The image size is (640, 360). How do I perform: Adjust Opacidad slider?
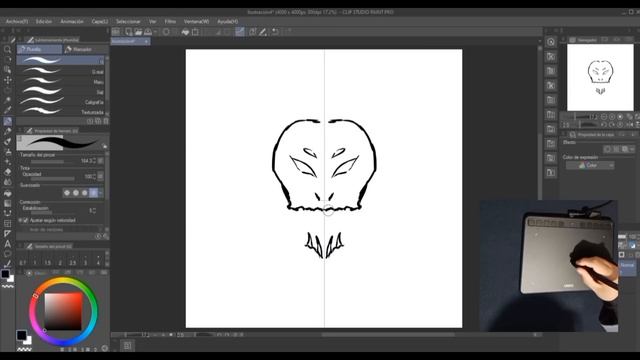pyautogui.click(x=52, y=178)
